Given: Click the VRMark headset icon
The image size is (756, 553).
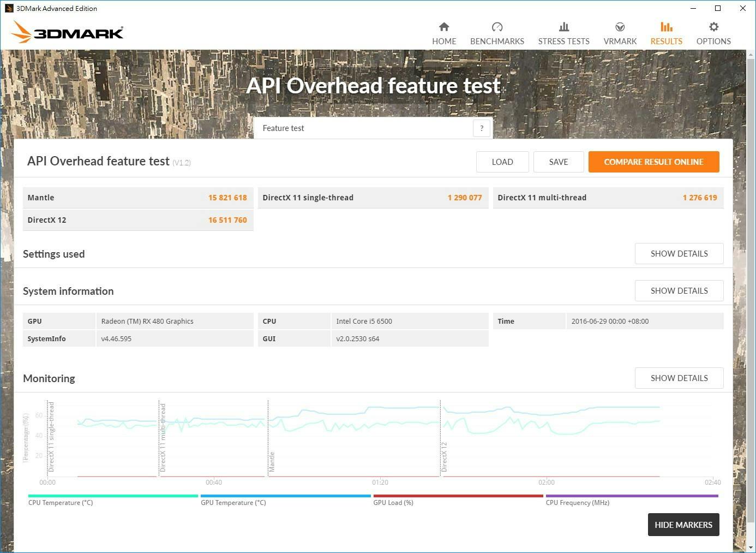Looking at the screenshot, I should [x=620, y=27].
